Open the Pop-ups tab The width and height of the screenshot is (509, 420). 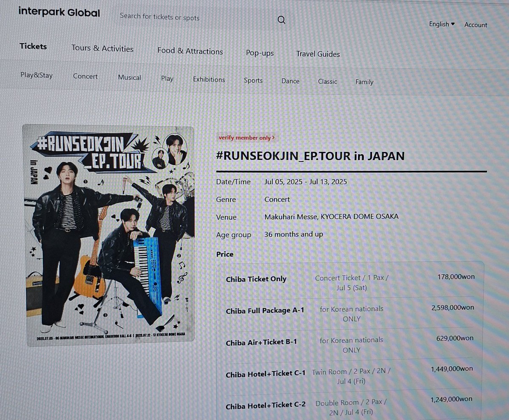tap(260, 53)
